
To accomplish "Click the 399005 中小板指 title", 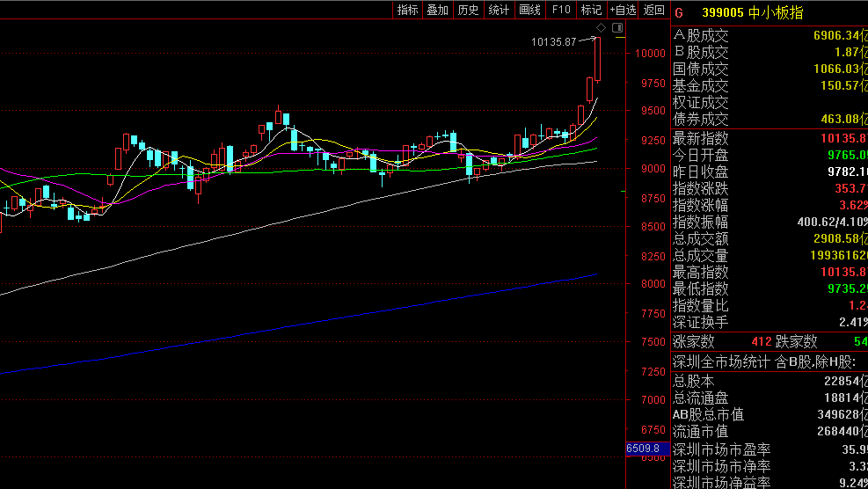I will pyautogui.click(x=752, y=12).
